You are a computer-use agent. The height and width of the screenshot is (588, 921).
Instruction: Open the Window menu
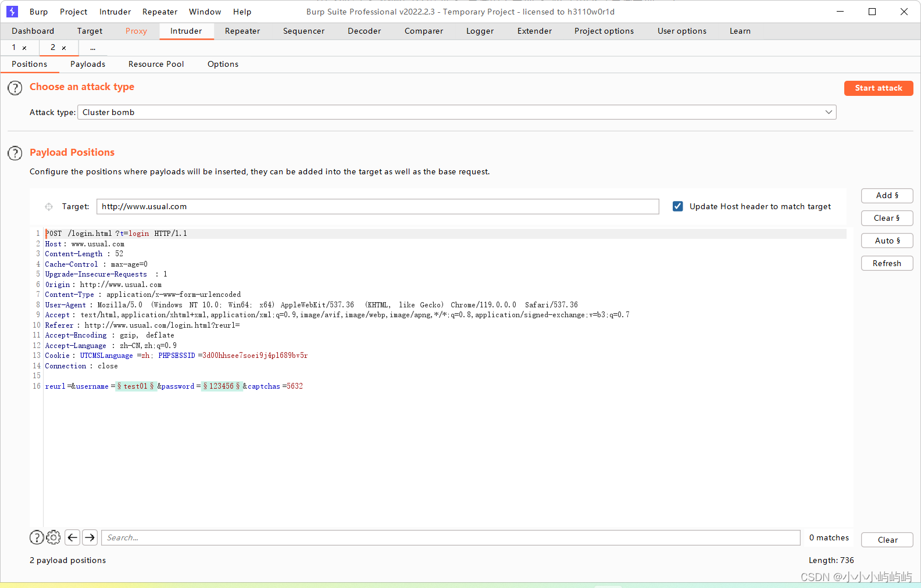click(205, 12)
